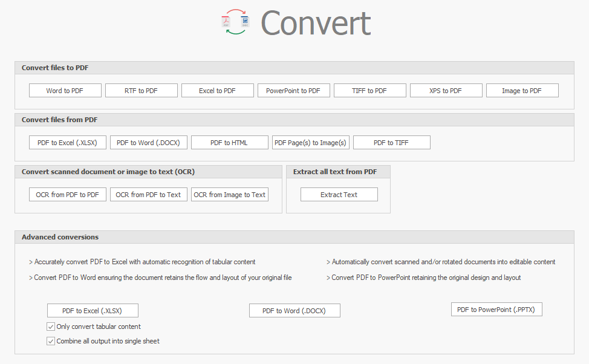Click PDF to PowerPoint (.PPTX) button
The height and width of the screenshot is (364, 589).
[x=496, y=310]
